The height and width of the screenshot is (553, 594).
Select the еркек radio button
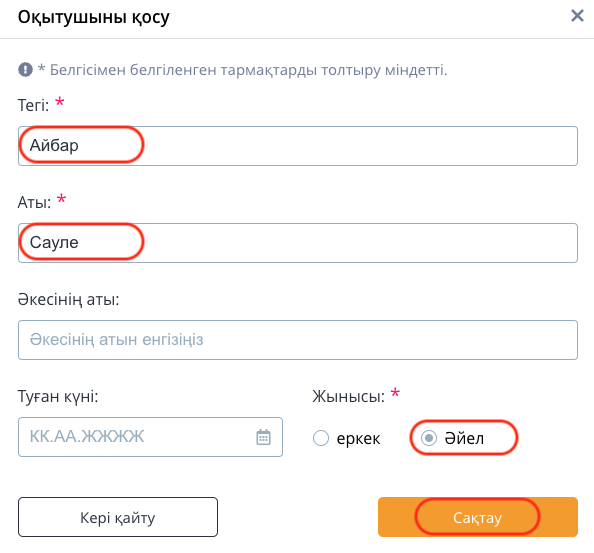coord(320,438)
